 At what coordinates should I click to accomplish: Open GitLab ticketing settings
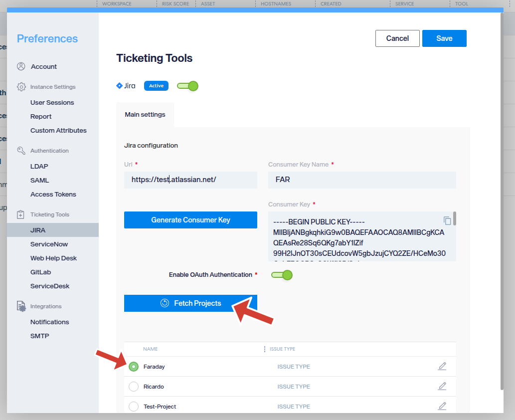41,272
